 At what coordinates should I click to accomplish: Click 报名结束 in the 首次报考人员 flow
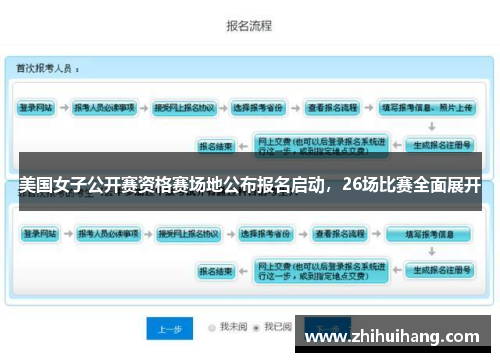(x=216, y=146)
